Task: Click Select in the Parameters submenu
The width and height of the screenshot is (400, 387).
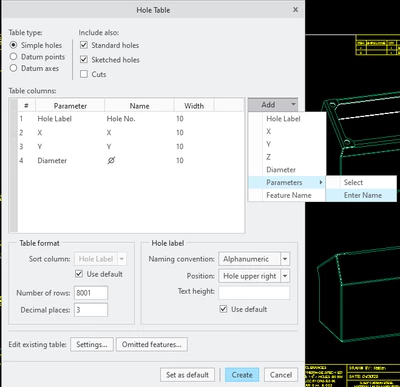Action: coord(353,182)
